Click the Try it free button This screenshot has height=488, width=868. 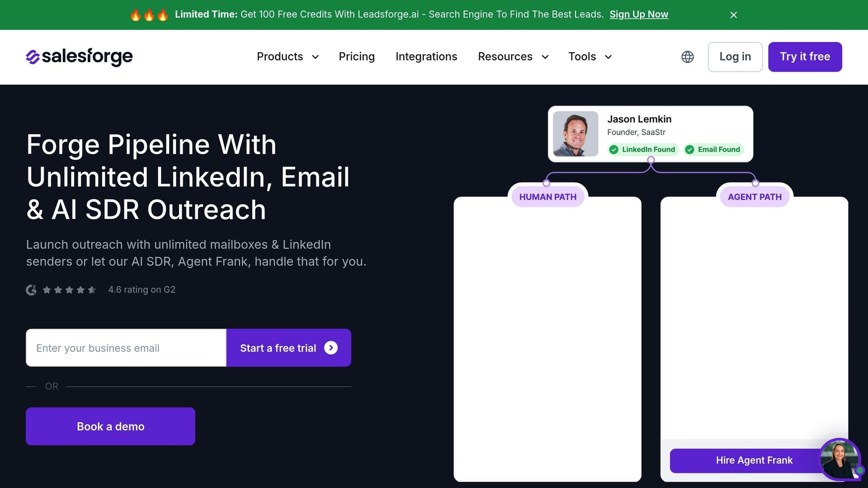(x=805, y=57)
